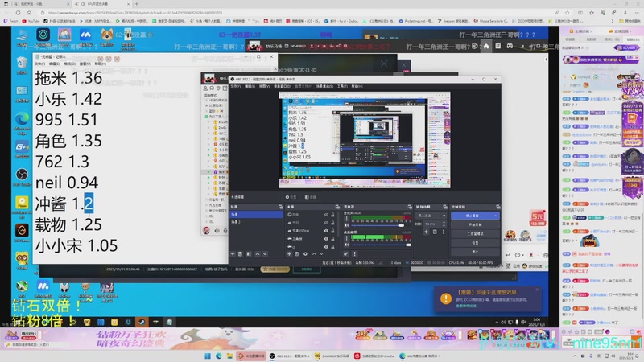Viewport: 644px width, 362px height.
Task: Add a scene transition with plus
Action: [x=426, y=232]
